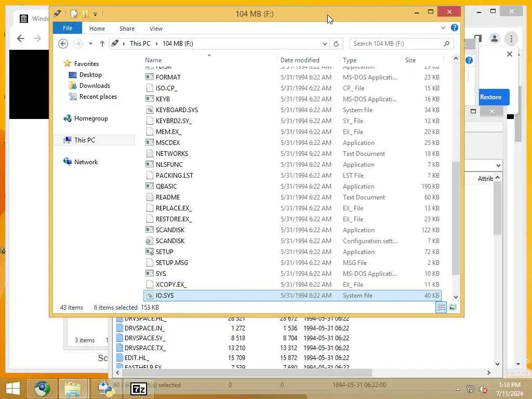Viewport: 532px width, 399px height.
Task: Sort by Type column header
Action: coord(350,60)
